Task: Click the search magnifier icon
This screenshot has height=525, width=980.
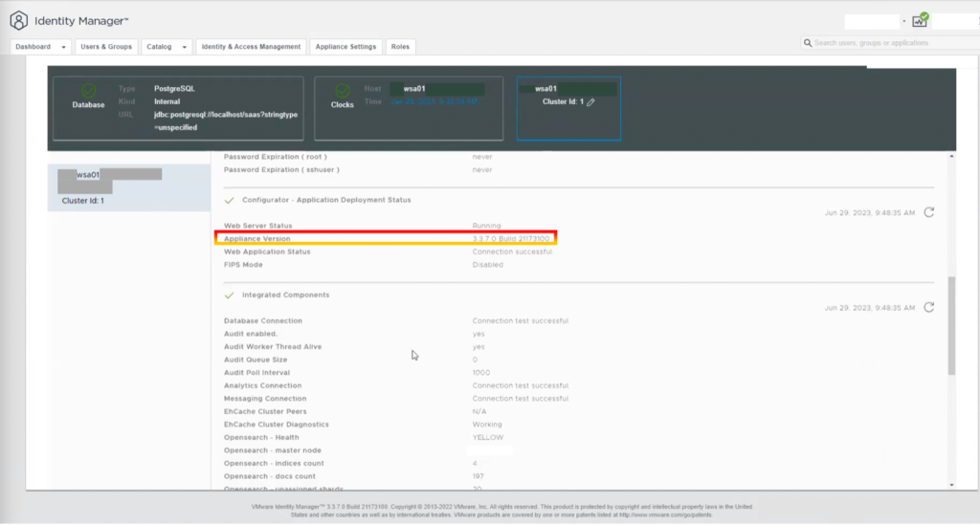Action: coord(808,43)
